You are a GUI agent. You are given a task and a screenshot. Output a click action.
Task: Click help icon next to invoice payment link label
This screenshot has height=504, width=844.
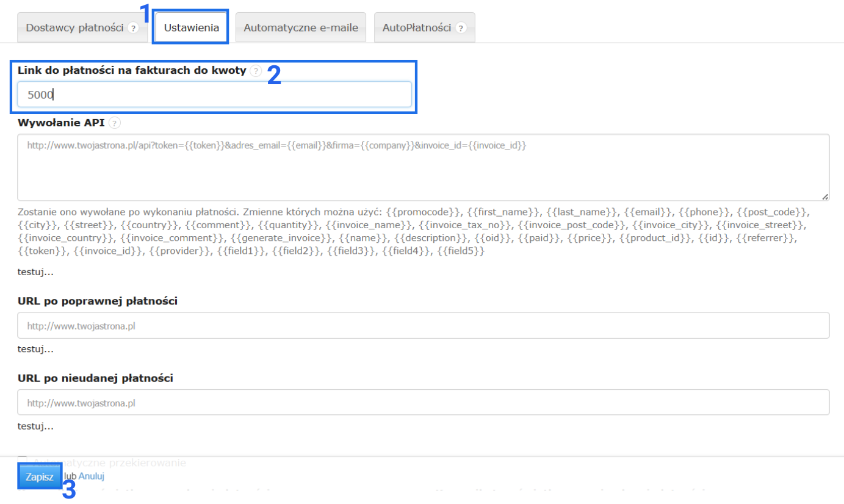coord(256,71)
